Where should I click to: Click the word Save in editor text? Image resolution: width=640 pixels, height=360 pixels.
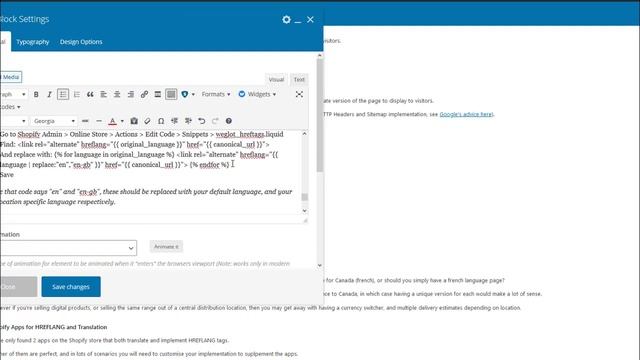tap(7, 175)
